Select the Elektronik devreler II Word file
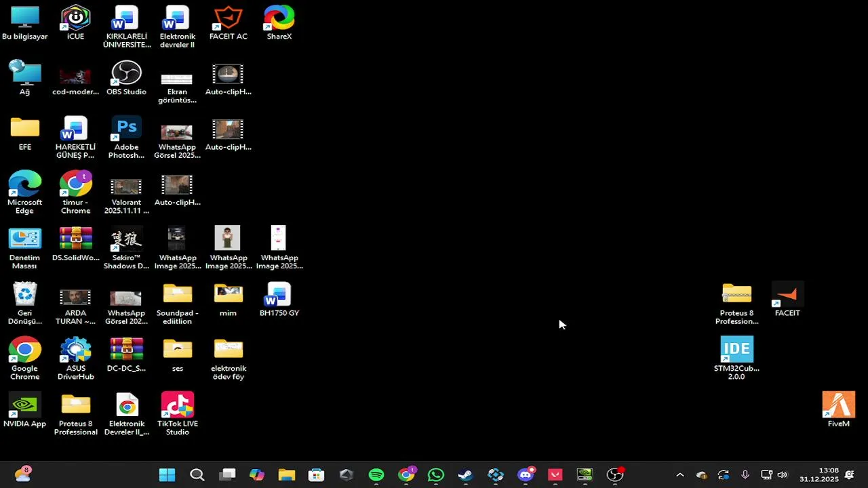The width and height of the screenshot is (868, 488). click(178, 28)
